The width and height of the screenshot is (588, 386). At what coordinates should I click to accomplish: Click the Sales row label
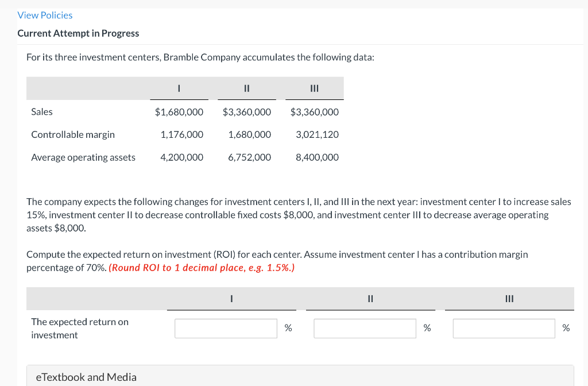(41, 111)
